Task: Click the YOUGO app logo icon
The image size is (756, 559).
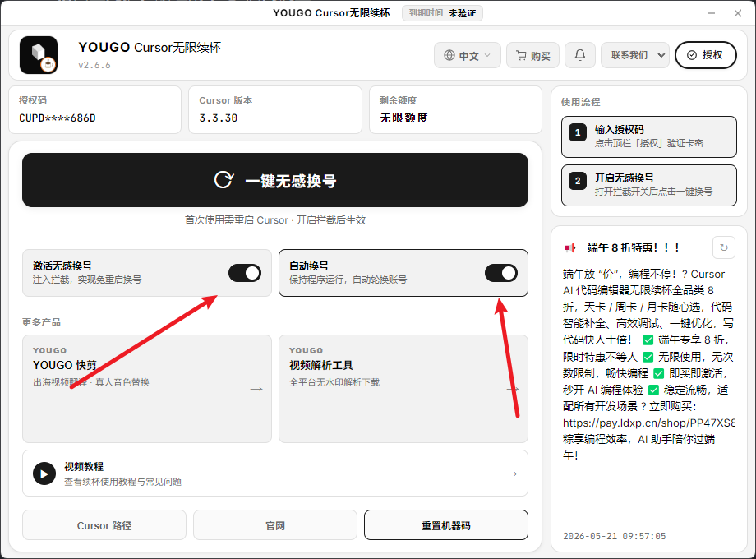Action: click(x=39, y=54)
